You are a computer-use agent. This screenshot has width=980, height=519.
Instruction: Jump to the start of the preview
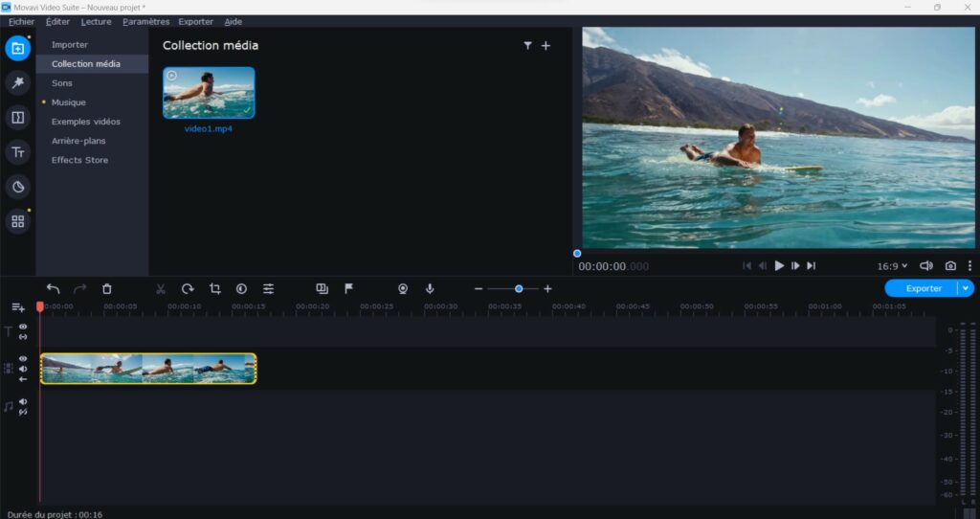pos(746,266)
